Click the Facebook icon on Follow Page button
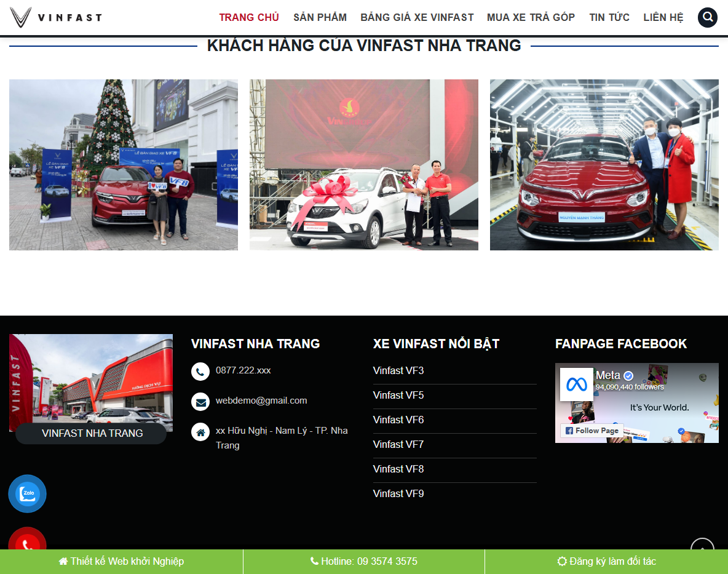Screen dimensions: 728x574 point(570,430)
